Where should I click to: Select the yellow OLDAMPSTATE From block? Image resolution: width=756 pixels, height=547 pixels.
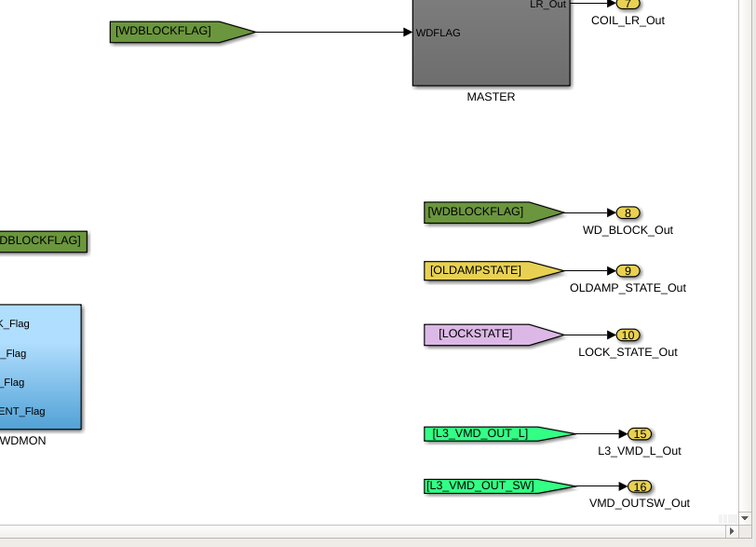(x=493, y=270)
